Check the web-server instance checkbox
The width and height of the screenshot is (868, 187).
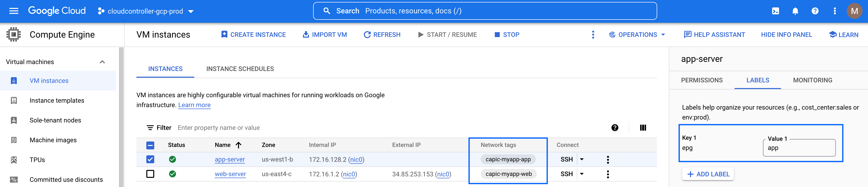[150, 174]
